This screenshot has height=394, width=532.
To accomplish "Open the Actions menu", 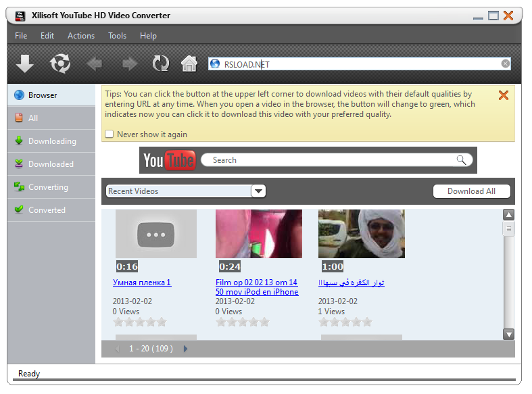I will [x=81, y=36].
